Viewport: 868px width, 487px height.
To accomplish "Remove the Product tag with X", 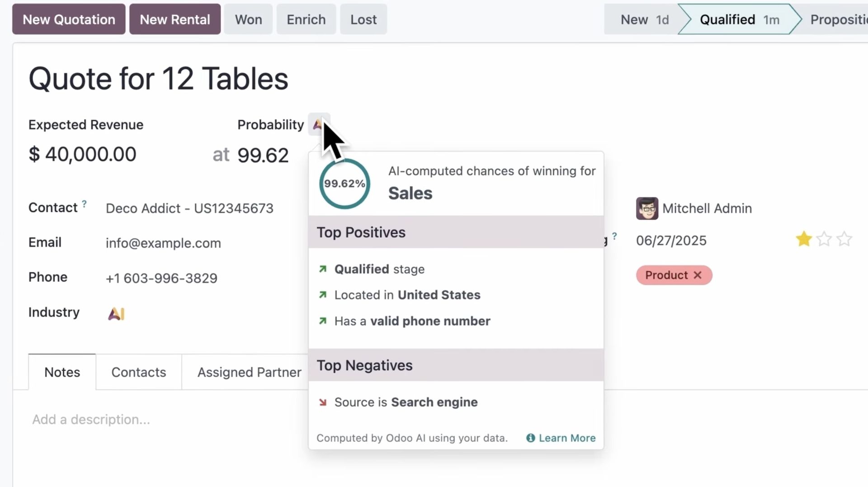I will click(x=698, y=275).
